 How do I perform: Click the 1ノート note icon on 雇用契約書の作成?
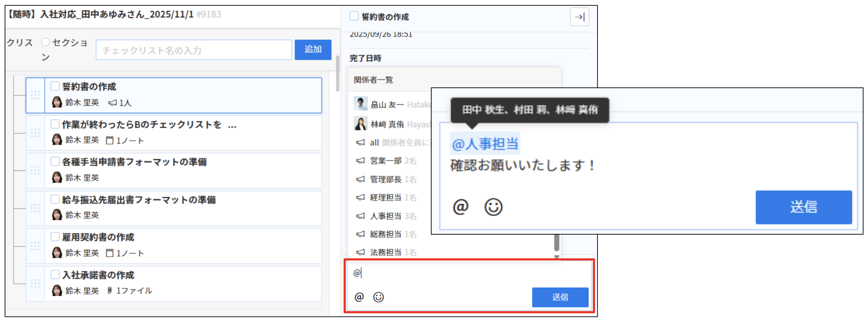pos(109,253)
